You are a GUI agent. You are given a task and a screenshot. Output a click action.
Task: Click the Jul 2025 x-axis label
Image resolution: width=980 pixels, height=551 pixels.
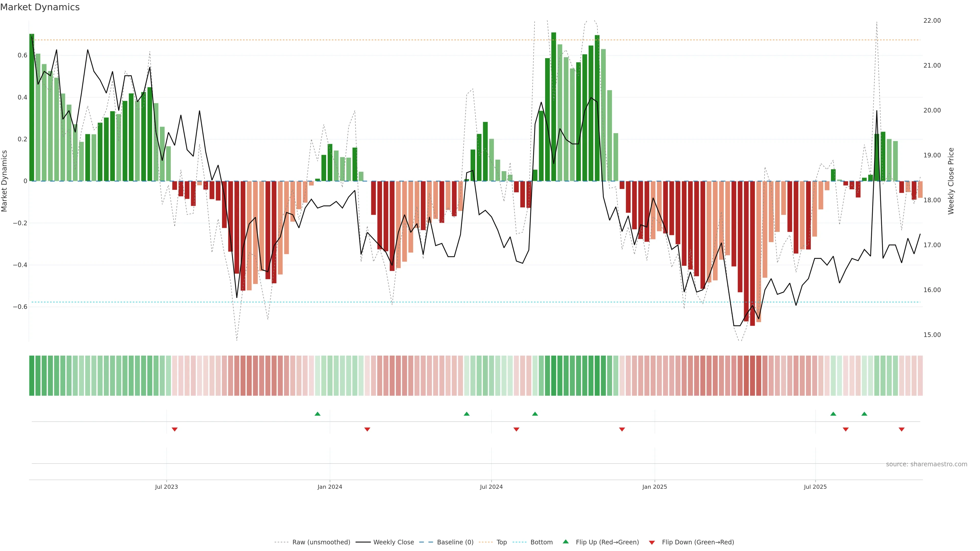[815, 487]
